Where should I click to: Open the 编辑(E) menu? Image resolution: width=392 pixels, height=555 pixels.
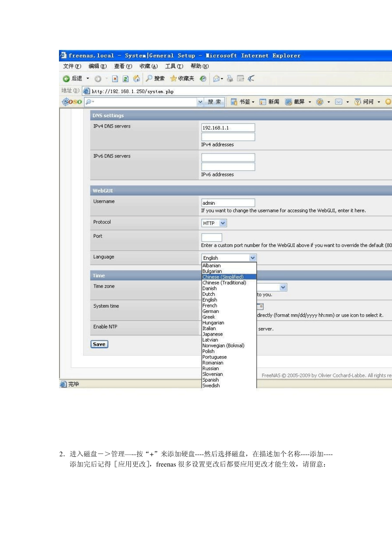(x=98, y=66)
